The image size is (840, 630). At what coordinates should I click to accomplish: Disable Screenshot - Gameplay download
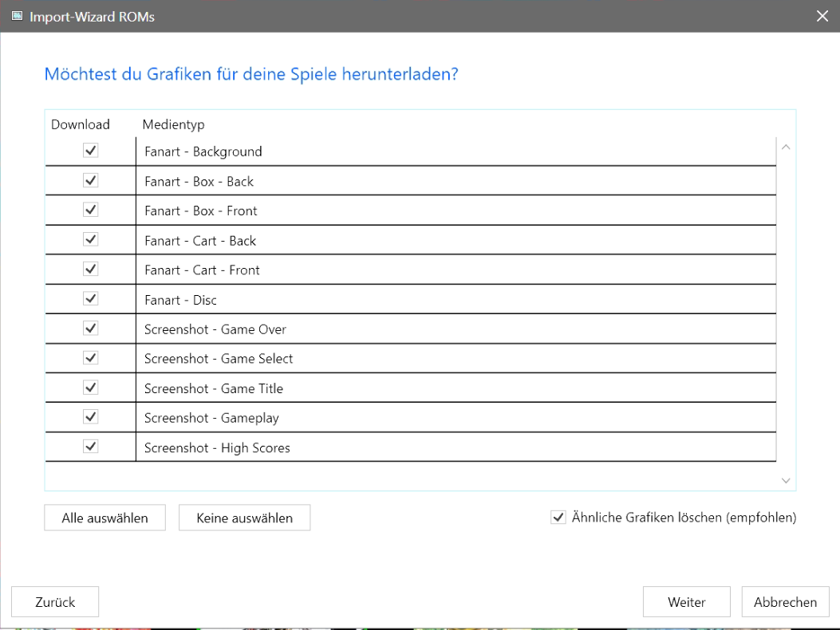point(91,417)
